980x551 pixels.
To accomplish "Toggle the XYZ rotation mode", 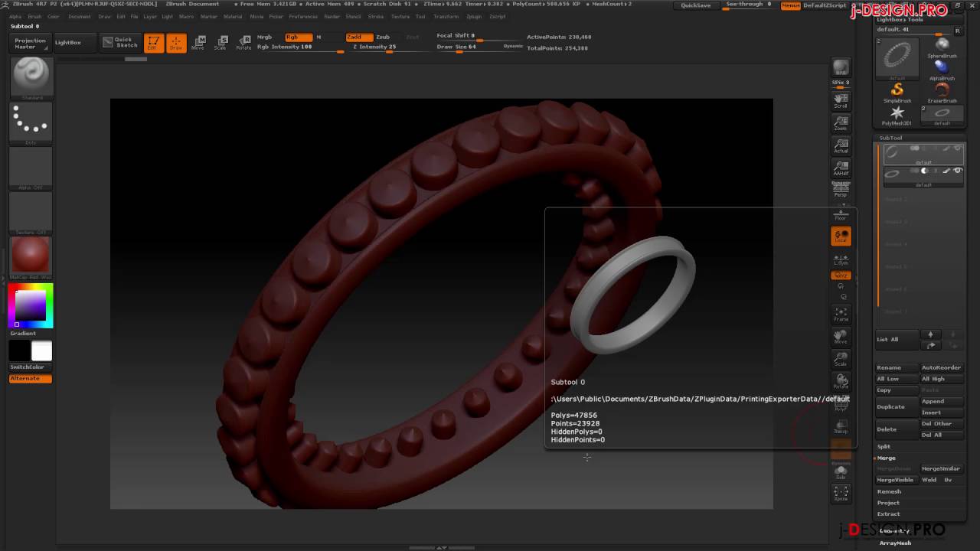I will point(841,275).
